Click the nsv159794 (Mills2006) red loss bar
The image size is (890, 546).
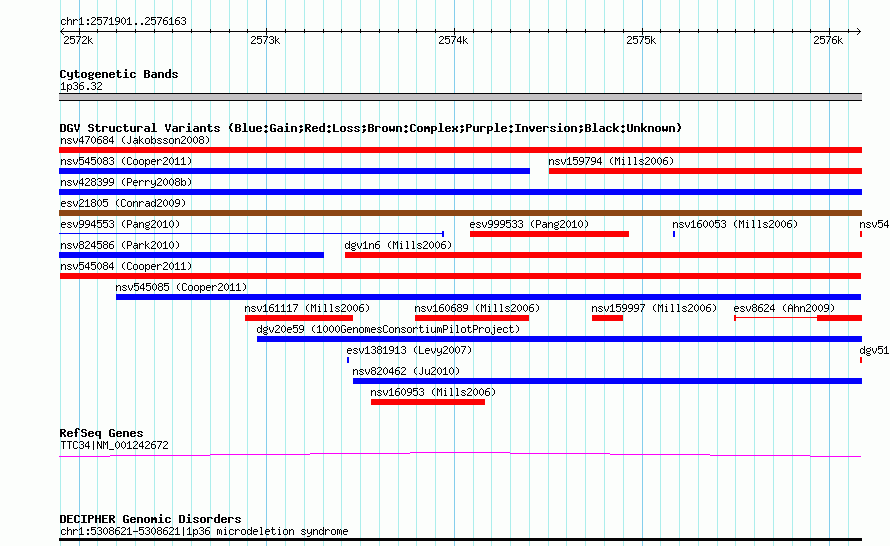click(x=706, y=171)
